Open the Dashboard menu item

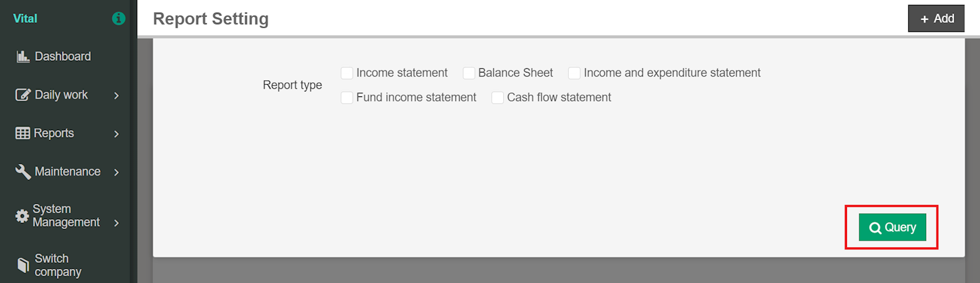point(63,56)
